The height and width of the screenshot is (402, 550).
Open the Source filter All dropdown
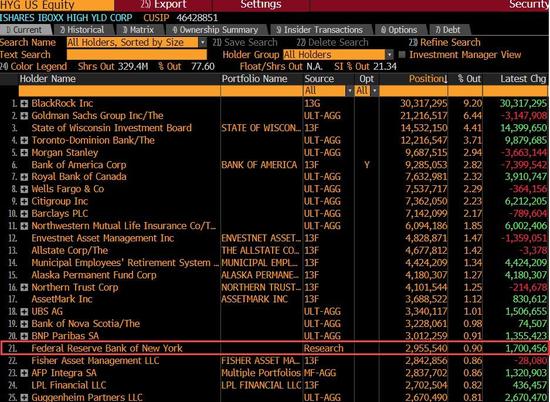(349, 91)
